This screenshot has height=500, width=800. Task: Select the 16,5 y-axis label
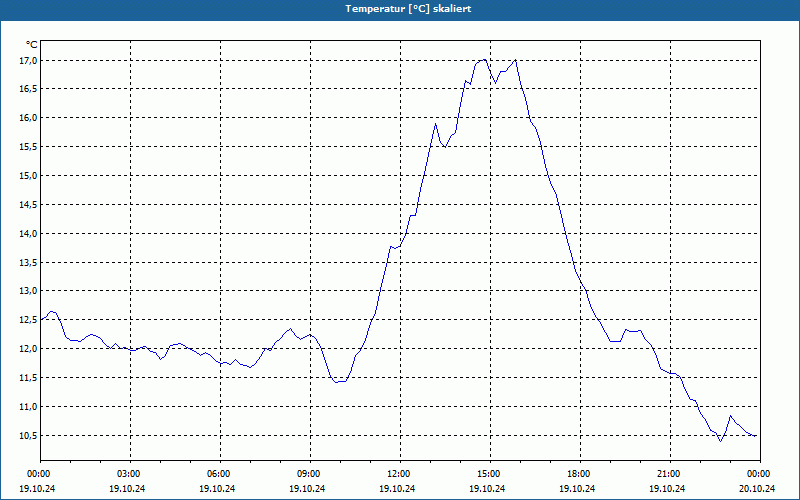pyautogui.click(x=29, y=89)
